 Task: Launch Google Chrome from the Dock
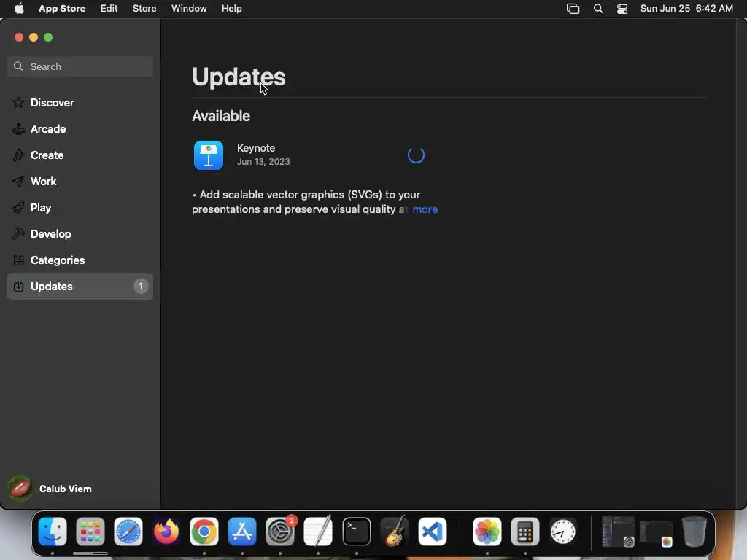(204, 532)
